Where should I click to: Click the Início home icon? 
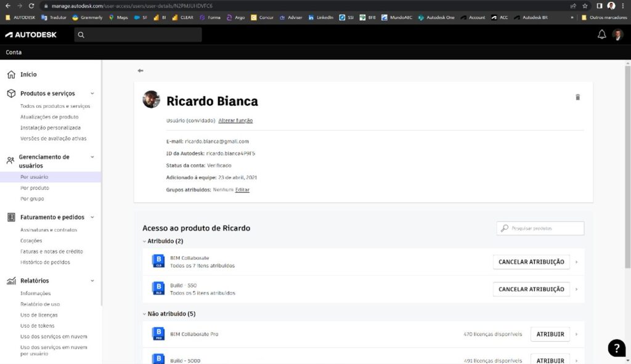click(x=11, y=75)
